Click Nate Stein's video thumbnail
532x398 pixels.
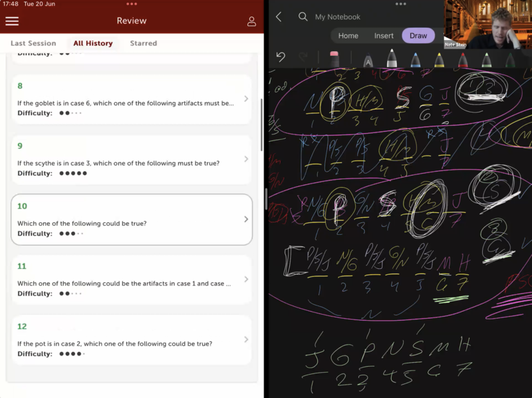(487, 24)
